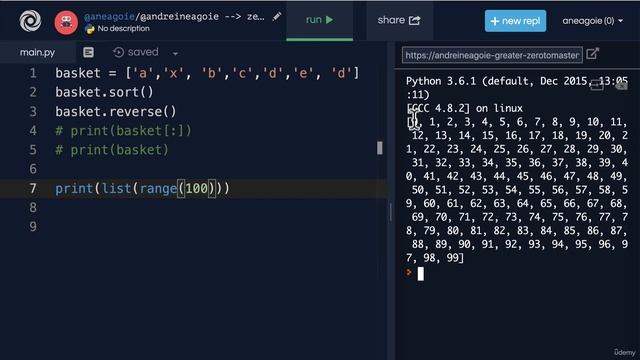Click the Python language icon
Image resolution: width=640 pixels, height=360 pixels.
coord(89,29)
